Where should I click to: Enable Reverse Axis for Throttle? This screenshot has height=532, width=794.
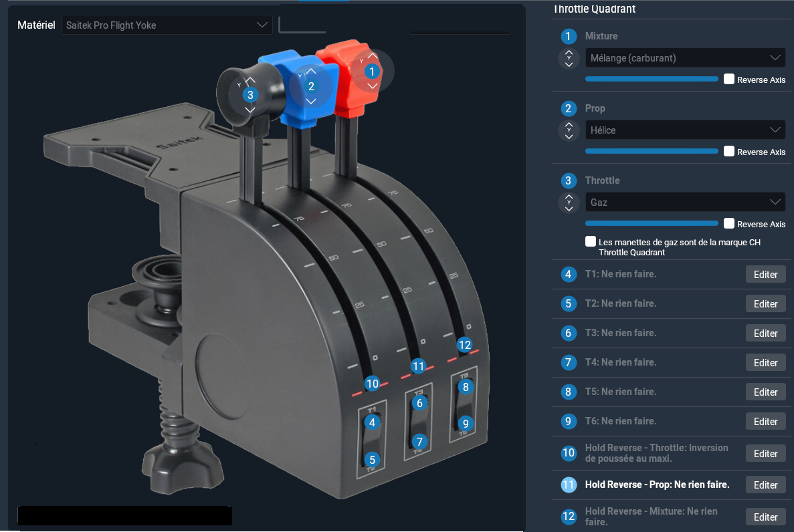[x=728, y=223]
